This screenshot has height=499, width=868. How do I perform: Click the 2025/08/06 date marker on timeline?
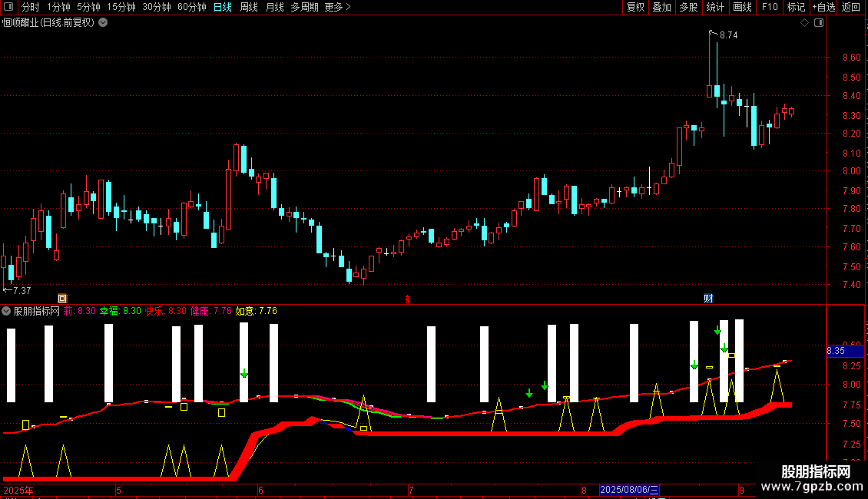coord(629,490)
